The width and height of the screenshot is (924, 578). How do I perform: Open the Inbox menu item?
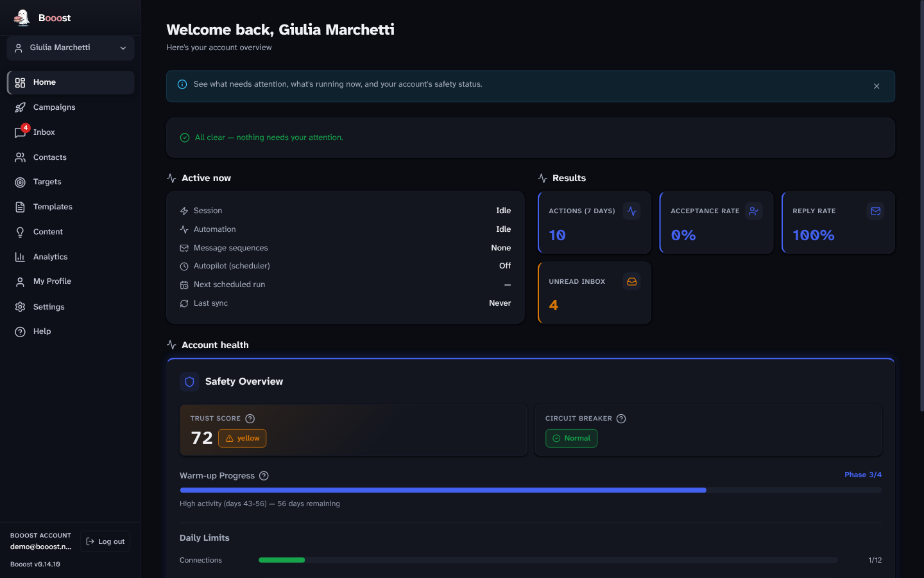point(71,132)
